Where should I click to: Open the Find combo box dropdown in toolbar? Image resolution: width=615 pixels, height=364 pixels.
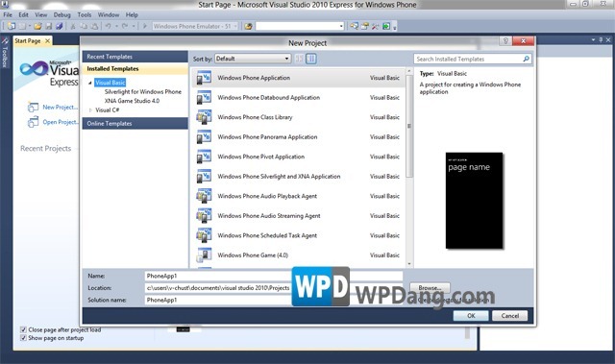click(341, 26)
